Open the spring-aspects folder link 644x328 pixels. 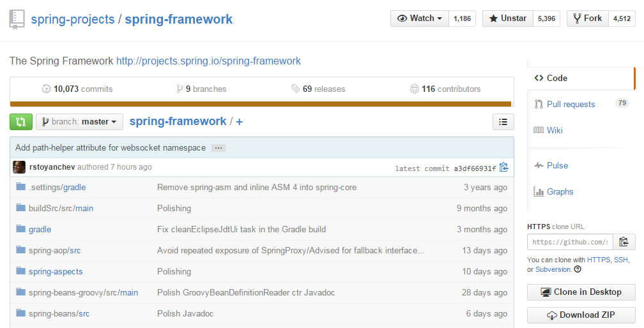pyautogui.click(x=56, y=271)
